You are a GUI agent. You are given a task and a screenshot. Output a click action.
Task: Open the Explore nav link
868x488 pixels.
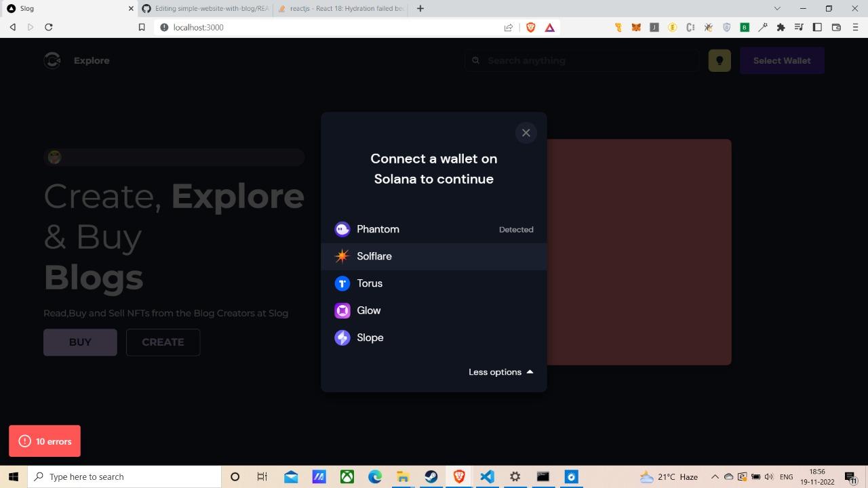click(92, 60)
